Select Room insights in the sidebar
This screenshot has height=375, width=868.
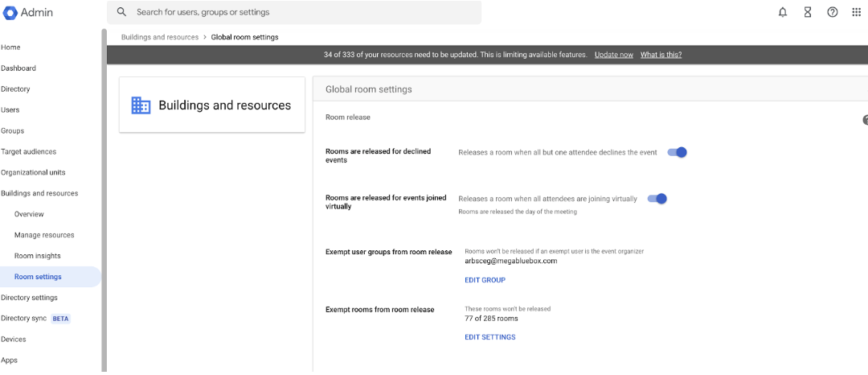tap(38, 256)
